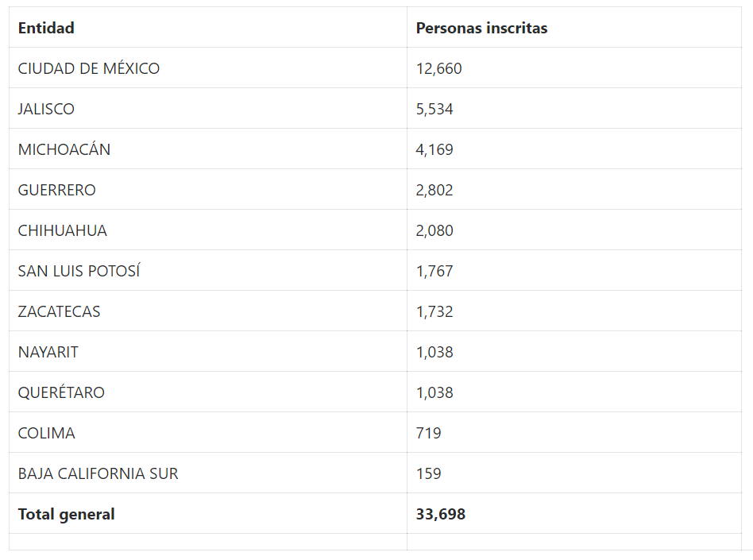Click the Entidad column header

pyautogui.click(x=46, y=28)
